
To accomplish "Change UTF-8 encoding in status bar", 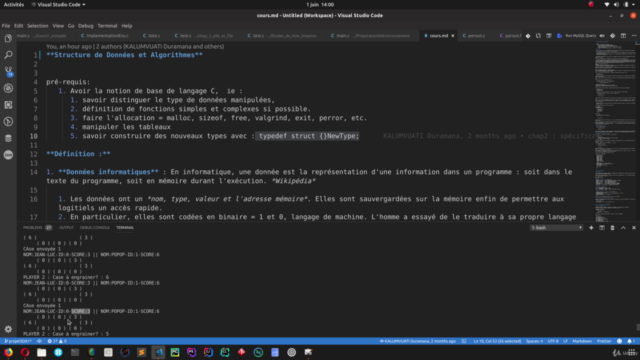I will pyautogui.click(x=553, y=341).
